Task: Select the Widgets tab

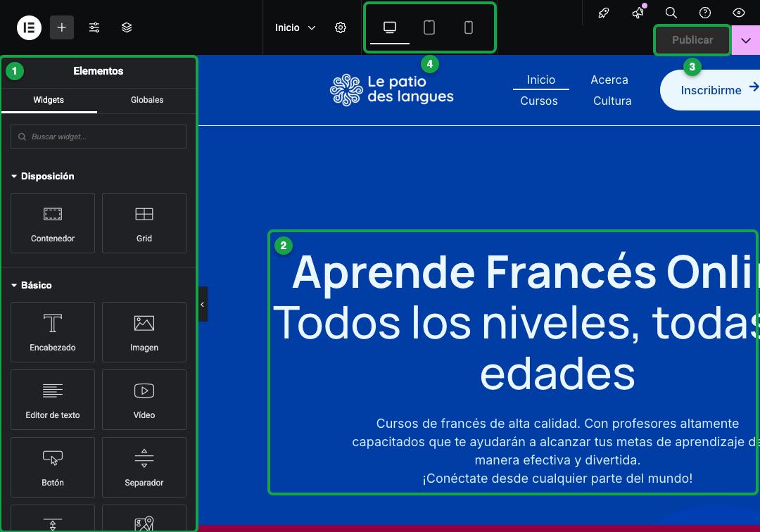Action: pyautogui.click(x=49, y=101)
